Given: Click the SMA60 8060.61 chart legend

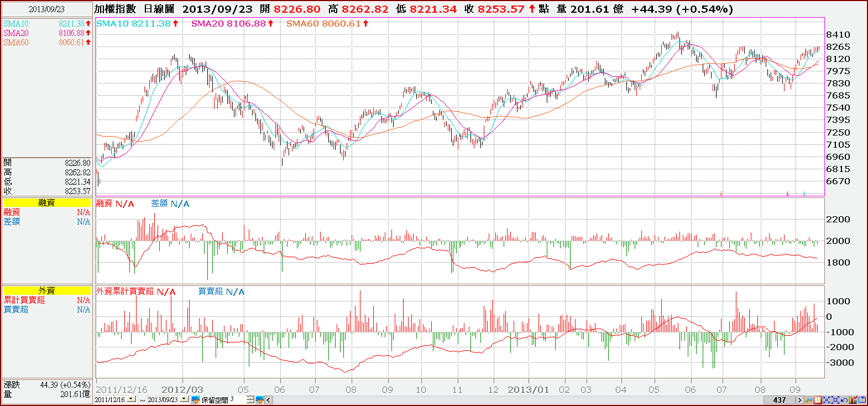Looking at the screenshot, I should 327,23.
